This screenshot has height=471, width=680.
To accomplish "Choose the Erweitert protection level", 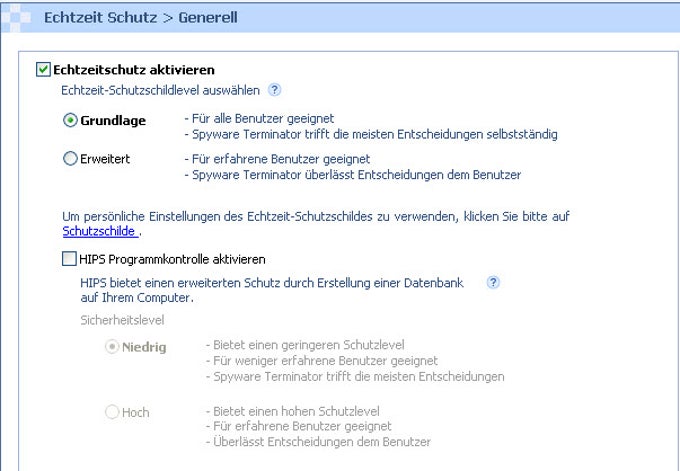I will click(x=70, y=159).
